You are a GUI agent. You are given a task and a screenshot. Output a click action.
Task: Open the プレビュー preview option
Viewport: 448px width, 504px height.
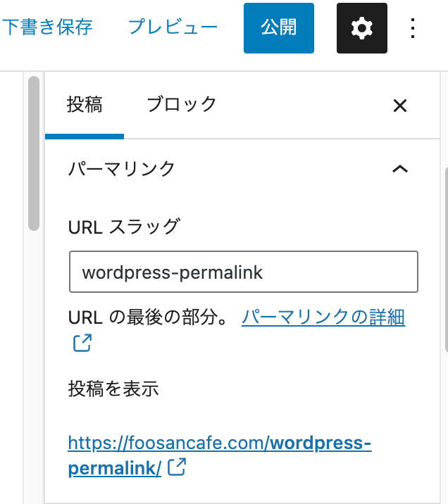173,27
